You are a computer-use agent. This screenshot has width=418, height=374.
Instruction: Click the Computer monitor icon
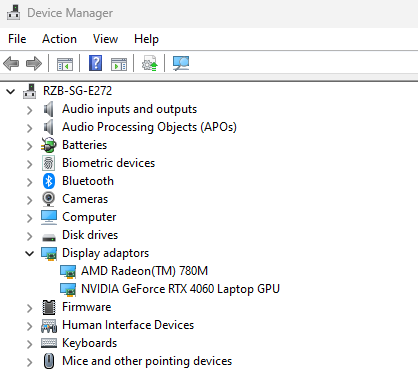click(49, 217)
